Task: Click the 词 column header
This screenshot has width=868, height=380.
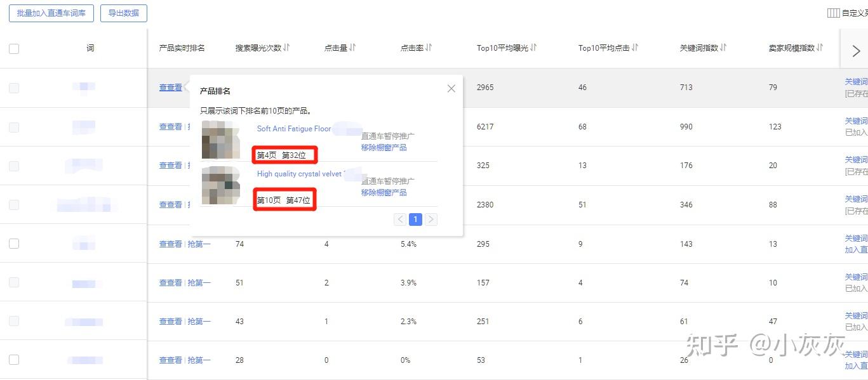Action: click(x=90, y=48)
